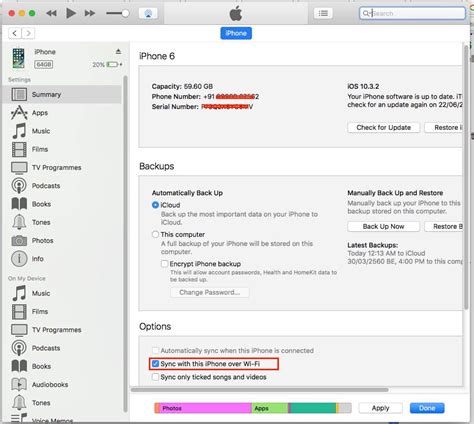Go back with the left chevron
This screenshot has height=424, width=474.
15,33
